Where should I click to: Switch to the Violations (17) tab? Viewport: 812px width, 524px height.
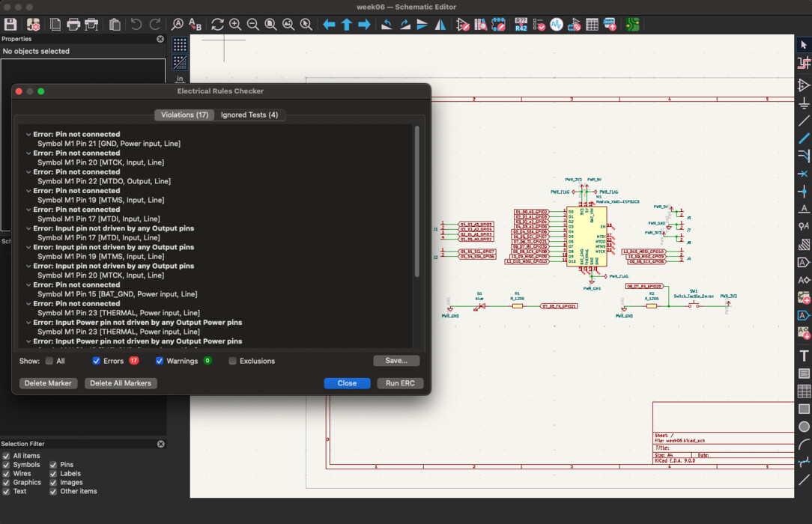[184, 115]
